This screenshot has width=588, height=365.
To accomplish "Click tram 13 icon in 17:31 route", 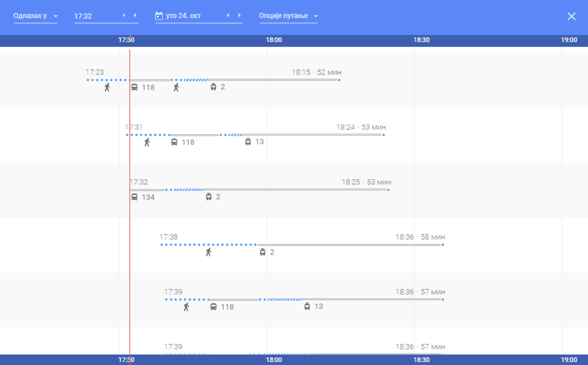I will [248, 142].
